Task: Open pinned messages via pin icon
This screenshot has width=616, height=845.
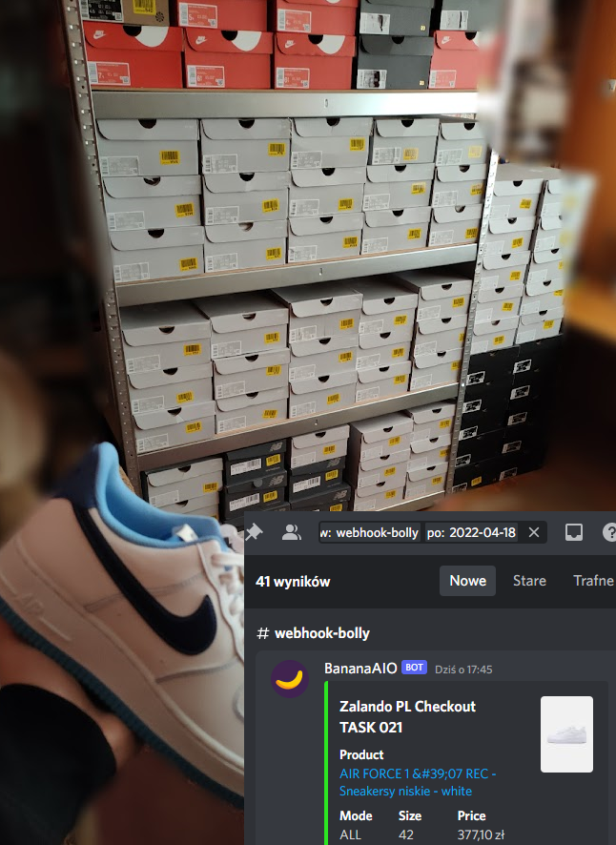Action: click(x=254, y=532)
